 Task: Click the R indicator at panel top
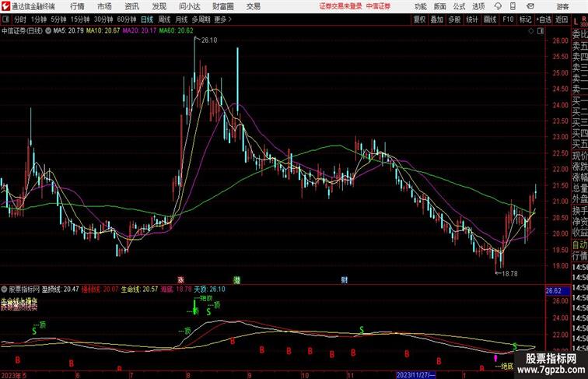click(584, 19)
